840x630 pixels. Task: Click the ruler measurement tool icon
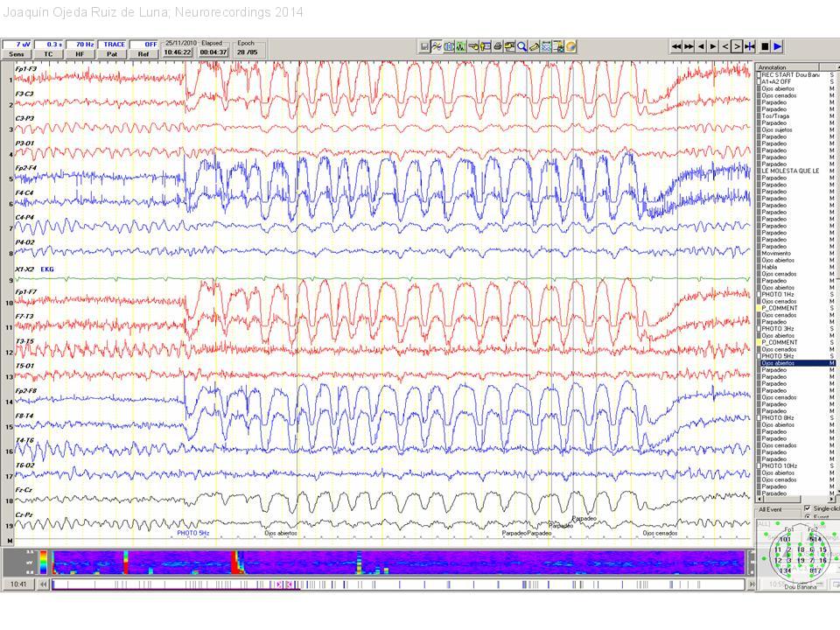coord(534,46)
